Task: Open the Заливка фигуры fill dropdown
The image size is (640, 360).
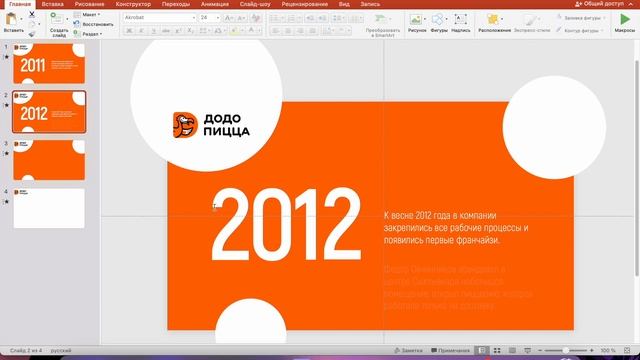Action: (x=581, y=18)
